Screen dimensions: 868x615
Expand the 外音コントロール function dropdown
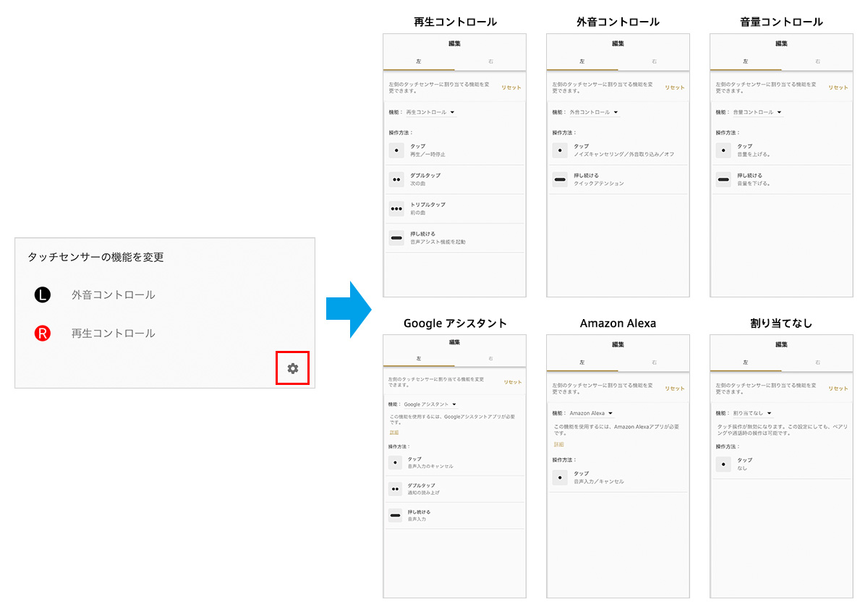click(594, 112)
